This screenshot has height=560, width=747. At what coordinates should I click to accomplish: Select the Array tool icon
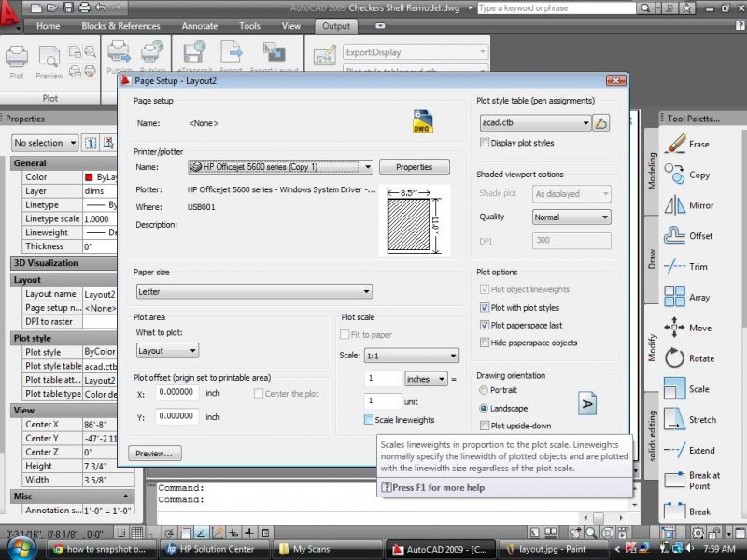point(674,297)
